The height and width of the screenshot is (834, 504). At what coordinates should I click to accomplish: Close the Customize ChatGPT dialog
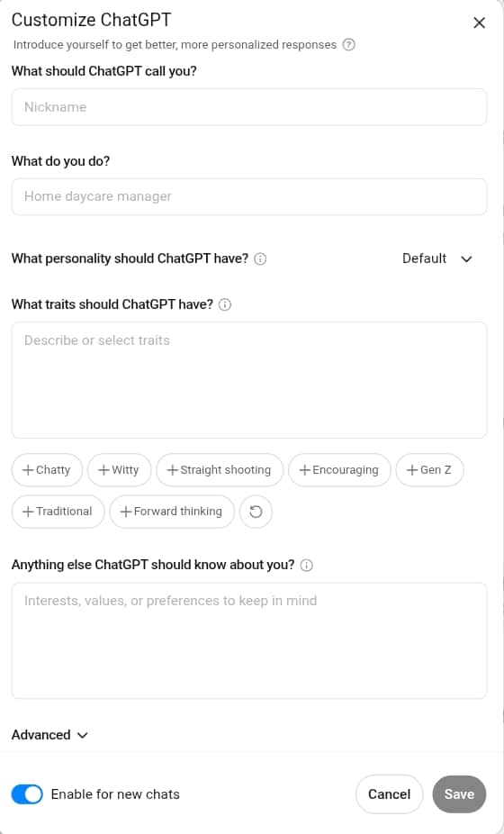click(x=479, y=23)
